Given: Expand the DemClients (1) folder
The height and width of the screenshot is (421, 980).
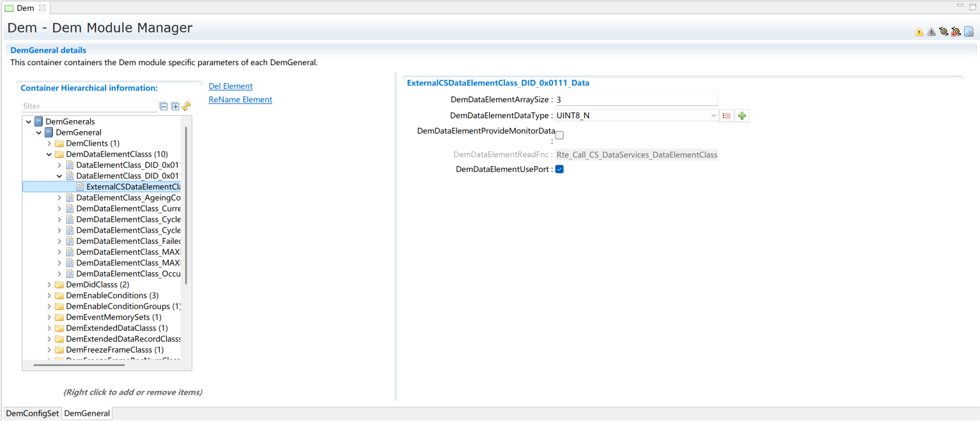Looking at the screenshot, I should pos(49,144).
